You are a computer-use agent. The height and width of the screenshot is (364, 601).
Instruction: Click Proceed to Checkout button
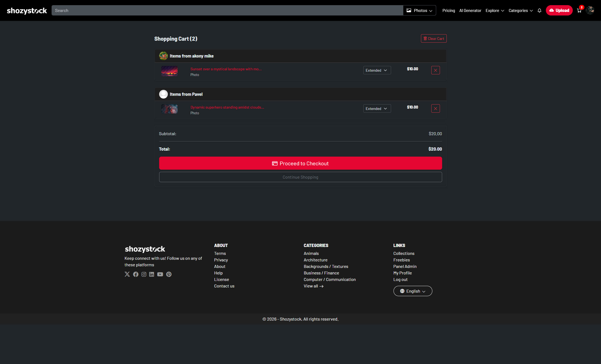(x=300, y=163)
